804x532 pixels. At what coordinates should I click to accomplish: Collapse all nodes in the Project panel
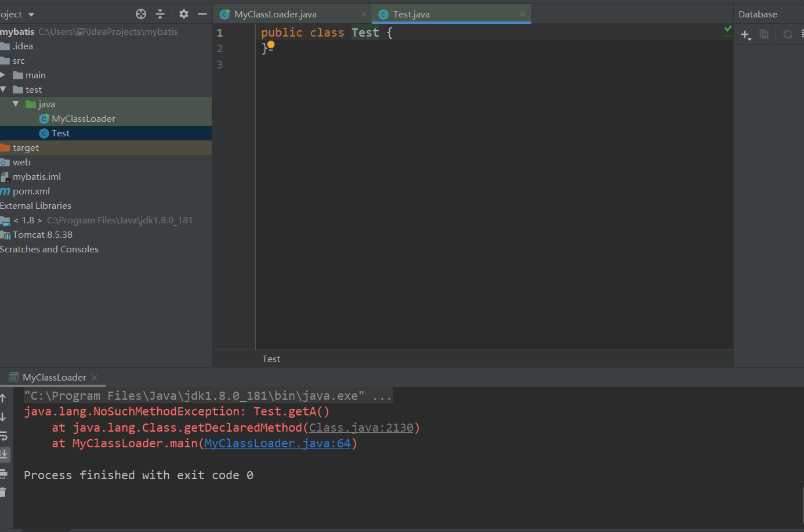pos(160,14)
